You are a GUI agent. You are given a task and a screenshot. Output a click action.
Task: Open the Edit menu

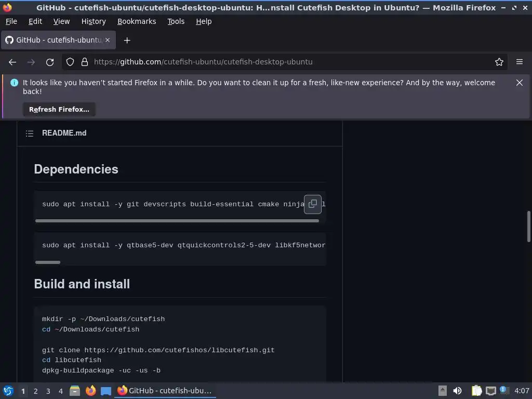tap(35, 21)
